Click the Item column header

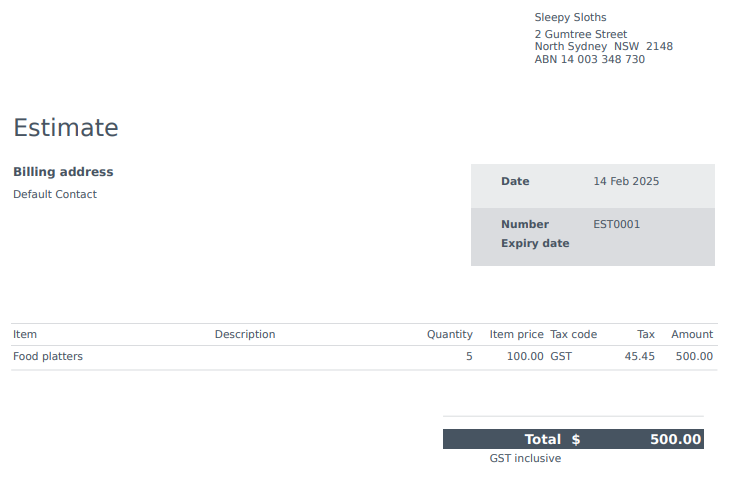point(25,335)
